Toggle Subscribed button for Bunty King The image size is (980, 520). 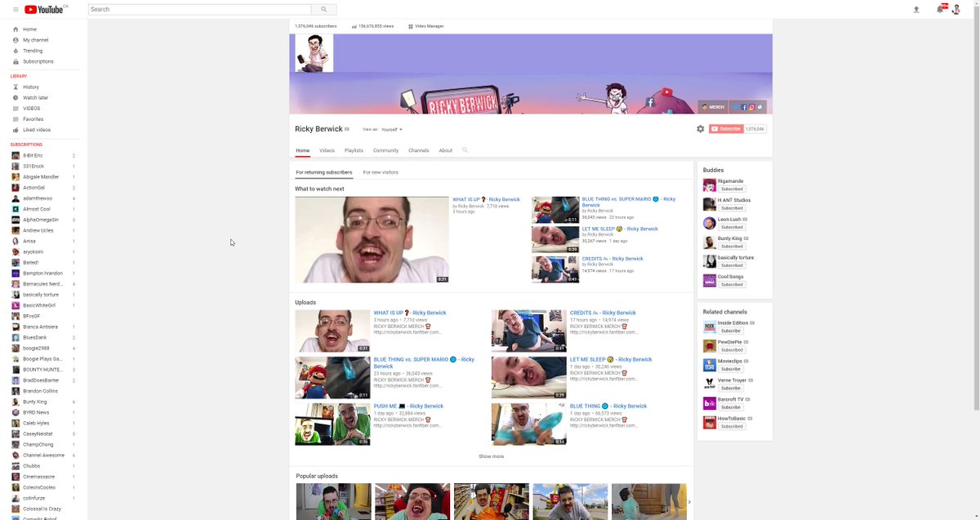732,247
